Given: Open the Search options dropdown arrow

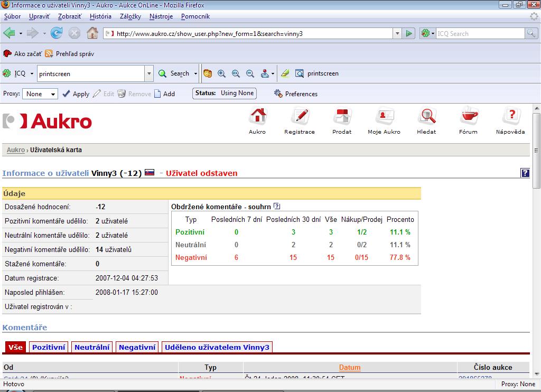Looking at the screenshot, I should point(195,73).
